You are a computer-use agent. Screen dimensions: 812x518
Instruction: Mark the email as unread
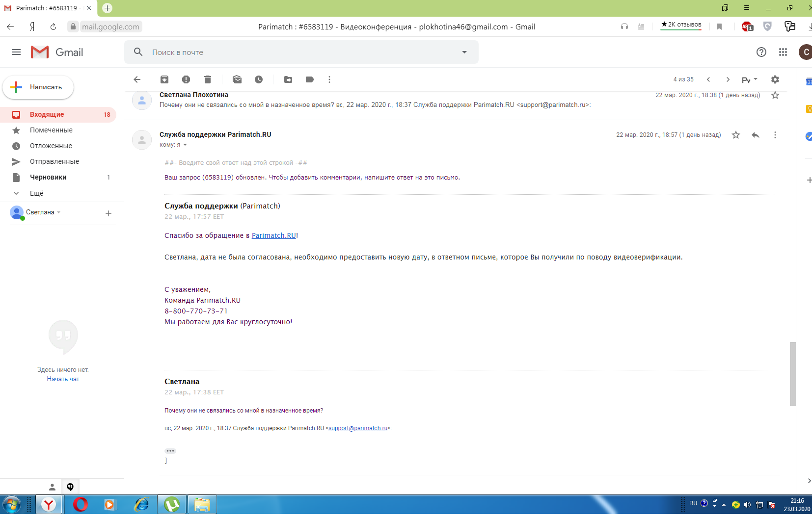(x=237, y=79)
